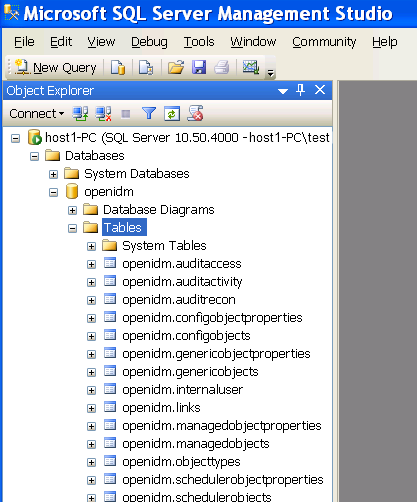This screenshot has width=417, height=502.
Task: Click the System Databases folder icon
Action: (x=72, y=173)
